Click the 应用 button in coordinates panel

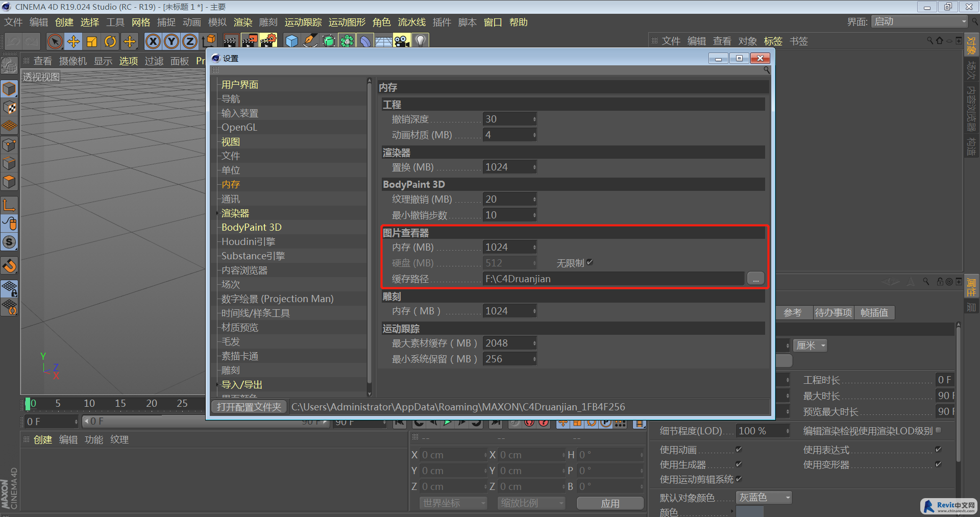(610, 503)
